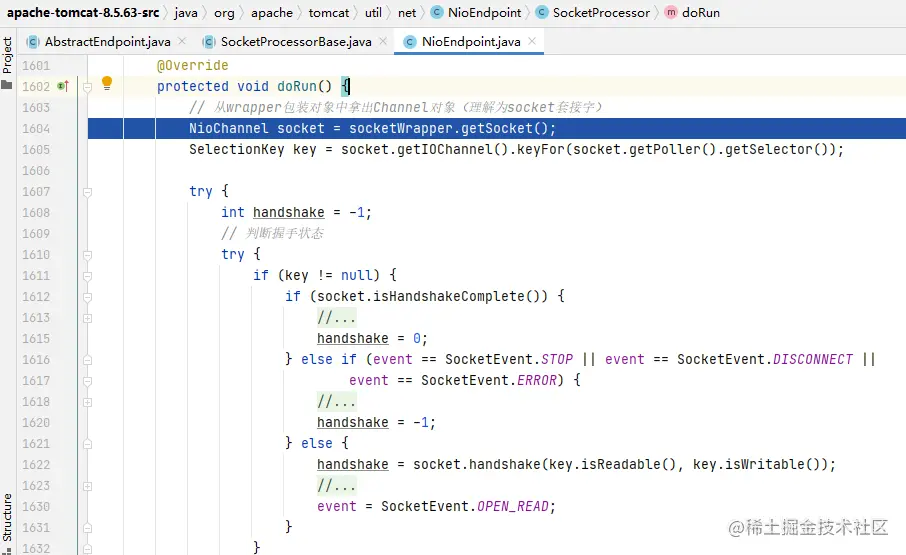Click the keyFor method call

pyautogui.click(x=541, y=149)
